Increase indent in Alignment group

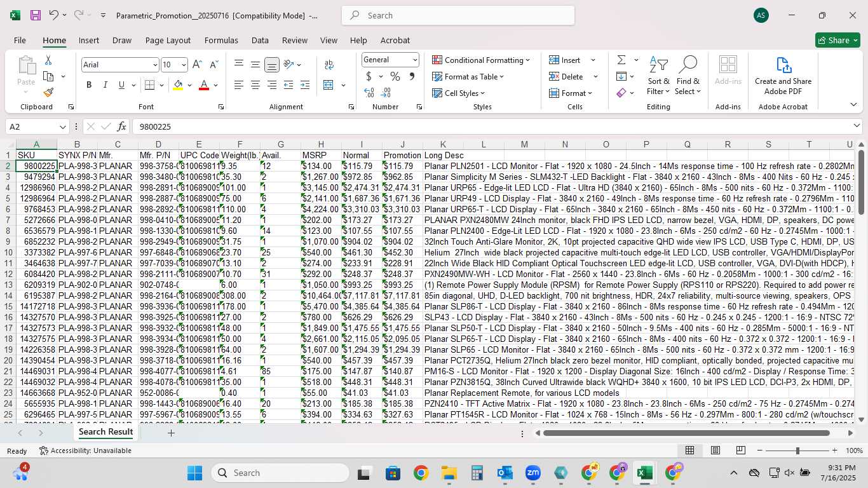tap(305, 85)
